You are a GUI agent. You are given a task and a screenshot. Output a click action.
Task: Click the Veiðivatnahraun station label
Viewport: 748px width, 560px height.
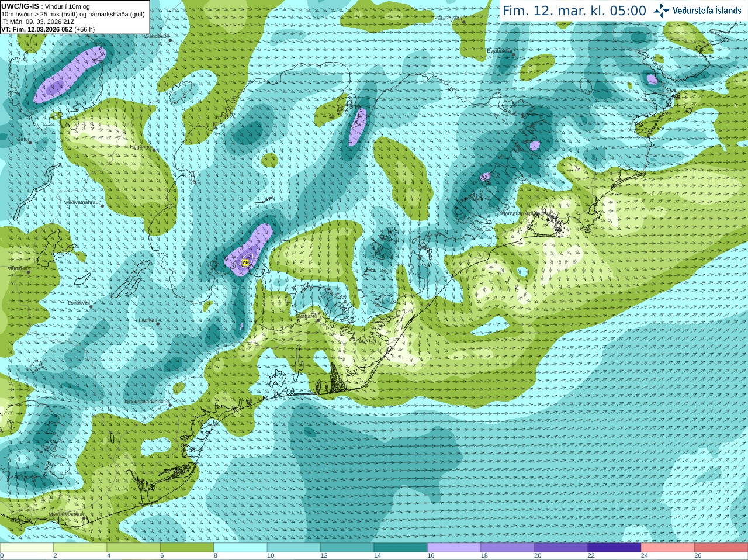tap(82, 202)
